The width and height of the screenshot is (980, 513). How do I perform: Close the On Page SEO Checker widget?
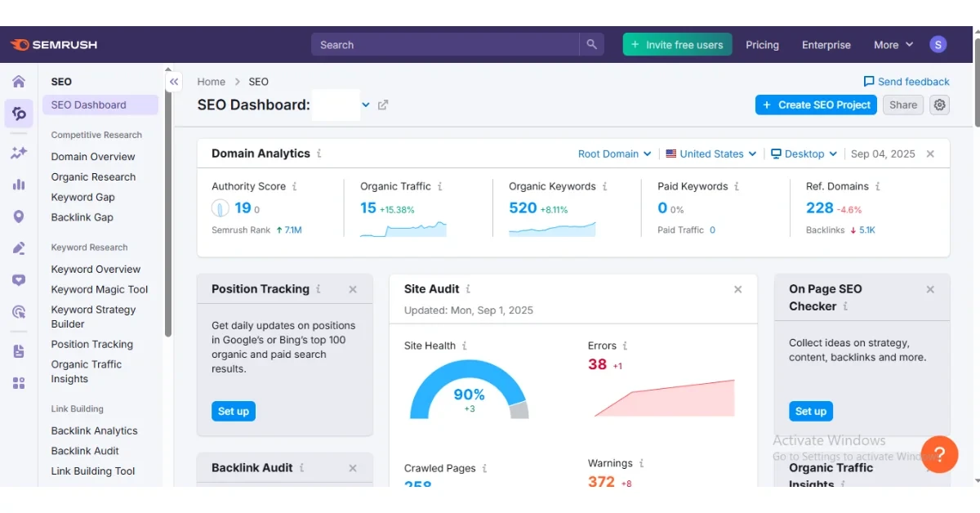click(930, 289)
